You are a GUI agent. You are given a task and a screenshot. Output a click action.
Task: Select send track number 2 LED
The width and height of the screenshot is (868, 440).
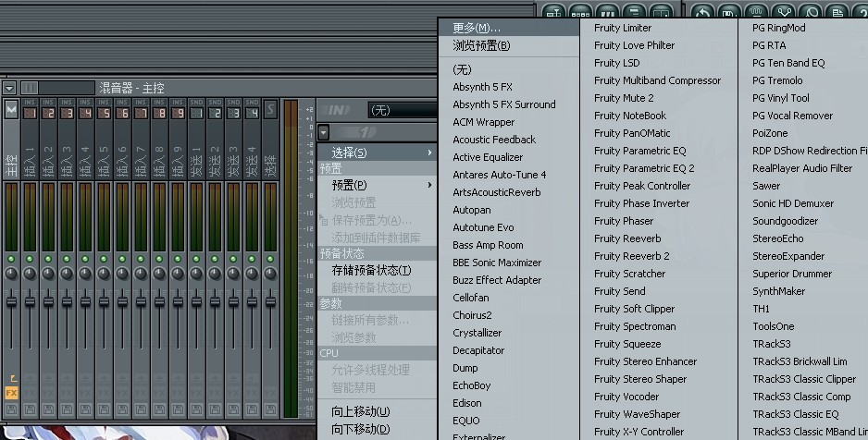tap(215, 114)
